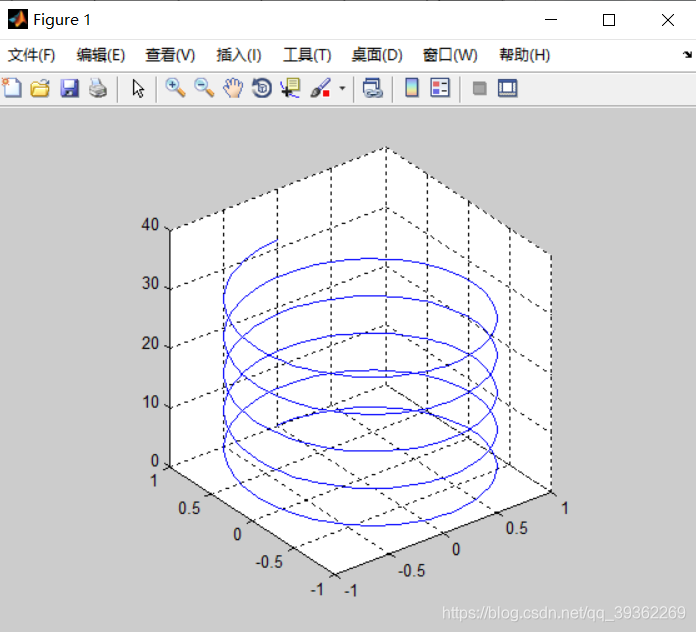Image resolution: width=696 pixels, height=632 pixels.
Task: Close the Figure 1 window
Action: 668,20
